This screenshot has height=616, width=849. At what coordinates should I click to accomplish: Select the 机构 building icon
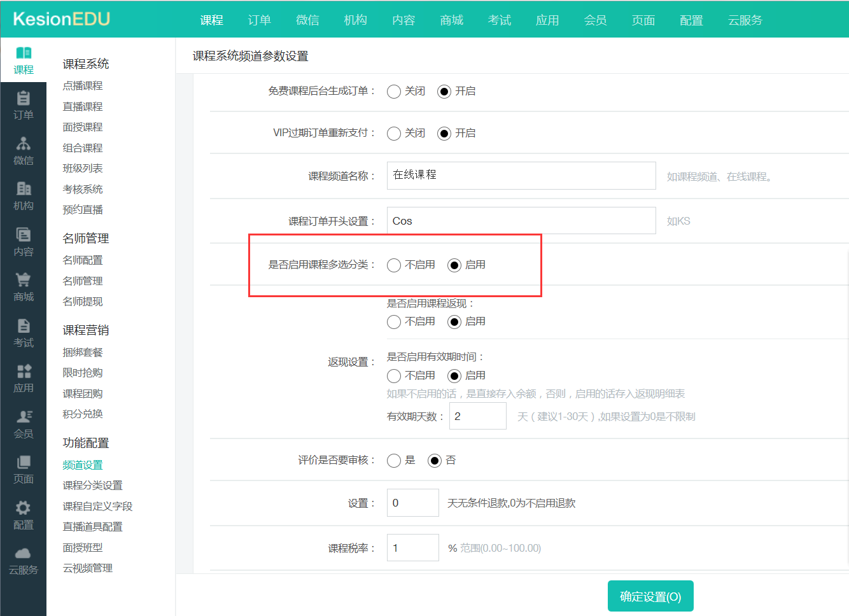[23, 189]
